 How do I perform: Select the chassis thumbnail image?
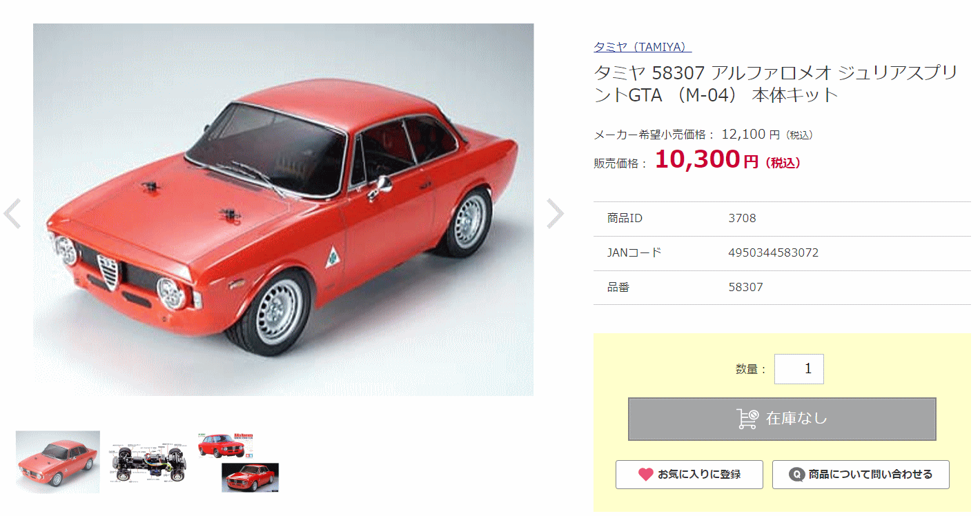point(148,462)
